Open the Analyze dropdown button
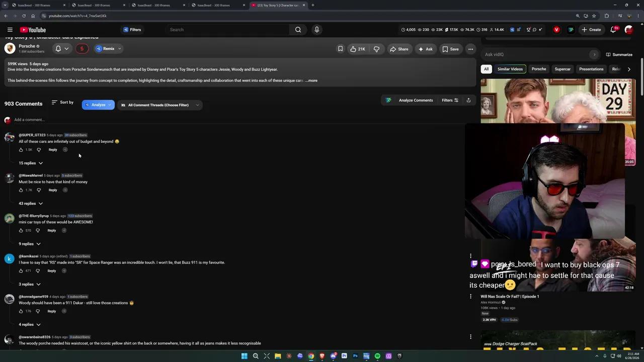The width and height of the screenshot is (644, 362). 98,105
